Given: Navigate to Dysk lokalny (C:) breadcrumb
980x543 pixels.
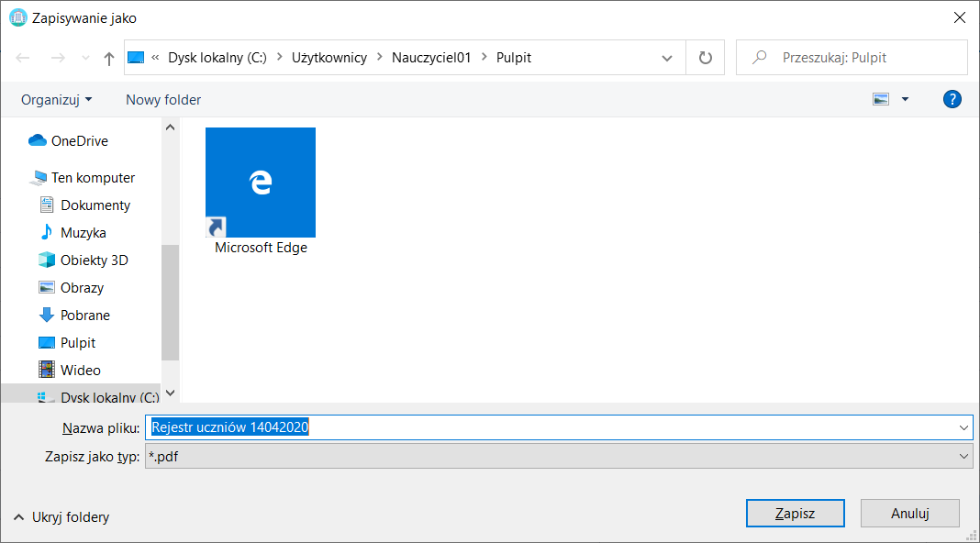Looking at the screenshot, I should coord(217,58).
